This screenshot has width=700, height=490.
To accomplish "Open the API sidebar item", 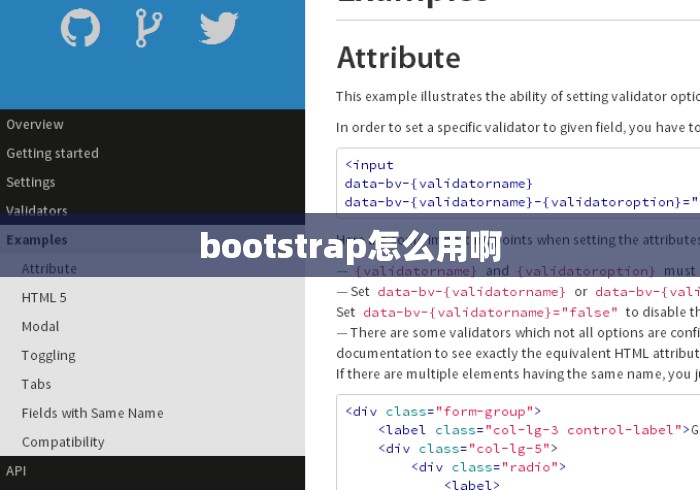I will pyautogui.click(x=16, y=471).
